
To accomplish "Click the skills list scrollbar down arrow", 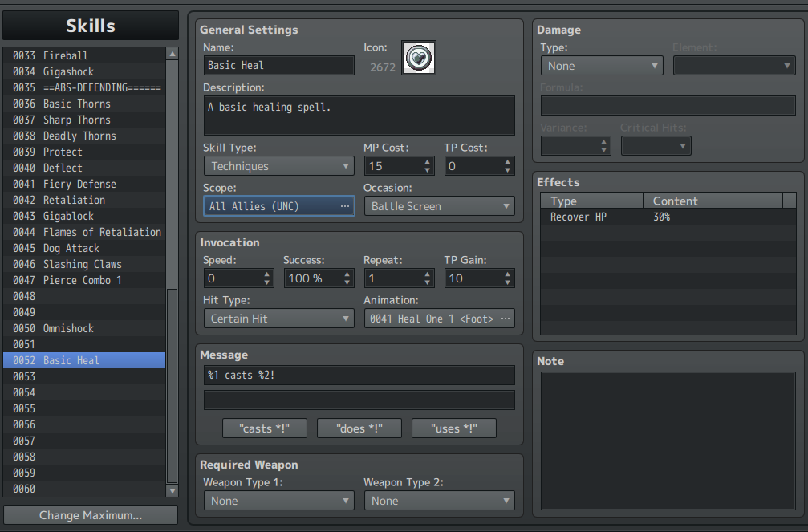I will tap(173, 491).
